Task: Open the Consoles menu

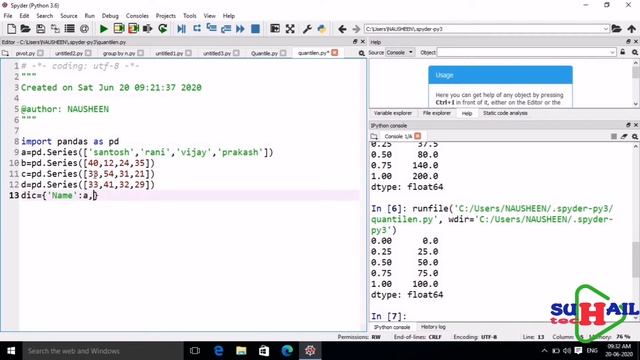Action: tap(137, 16)
